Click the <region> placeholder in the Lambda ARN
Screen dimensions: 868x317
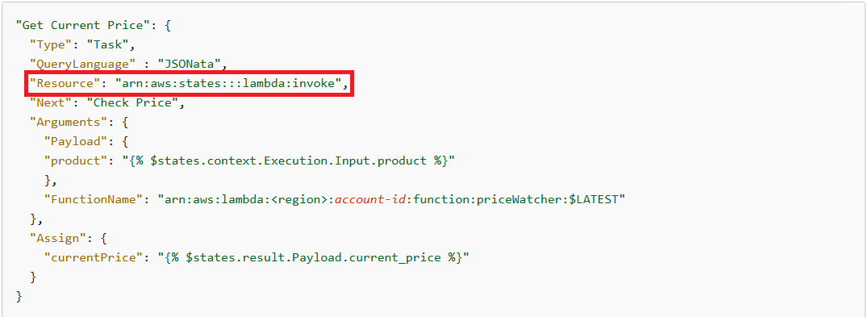(x=303, y=199)
